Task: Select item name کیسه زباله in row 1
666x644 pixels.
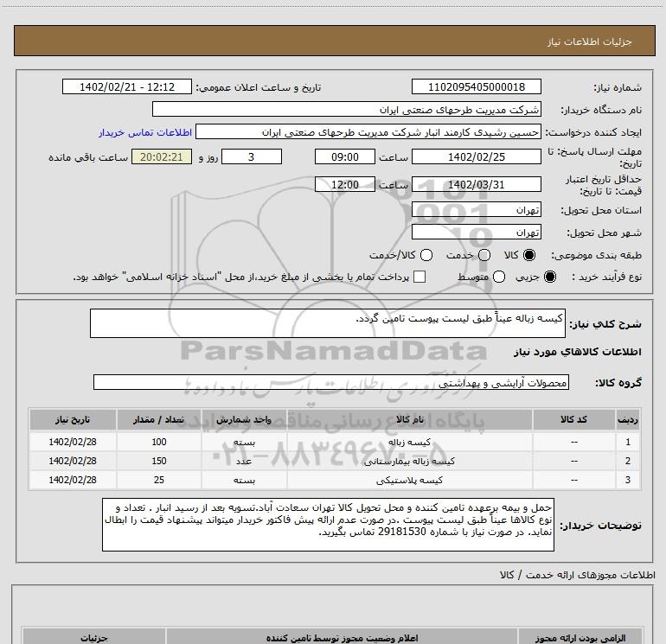Action: [x=409, y=442]
